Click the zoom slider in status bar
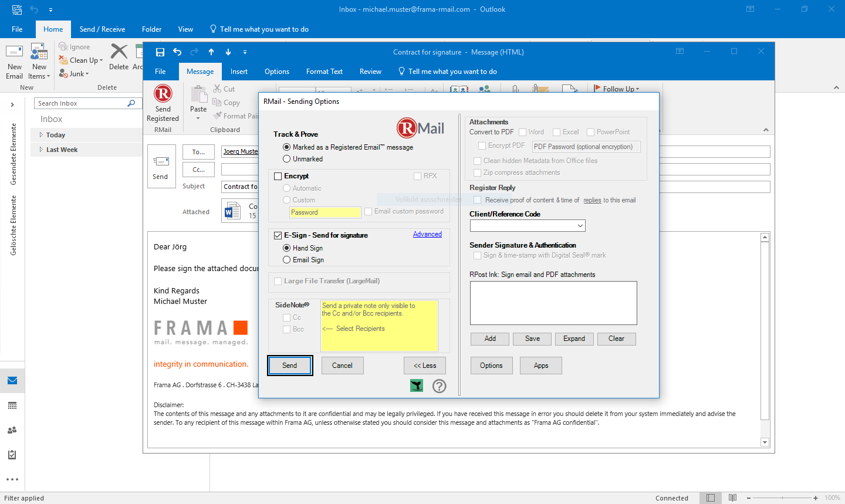This screenshot has height=504, width=845. coord(782,498)
